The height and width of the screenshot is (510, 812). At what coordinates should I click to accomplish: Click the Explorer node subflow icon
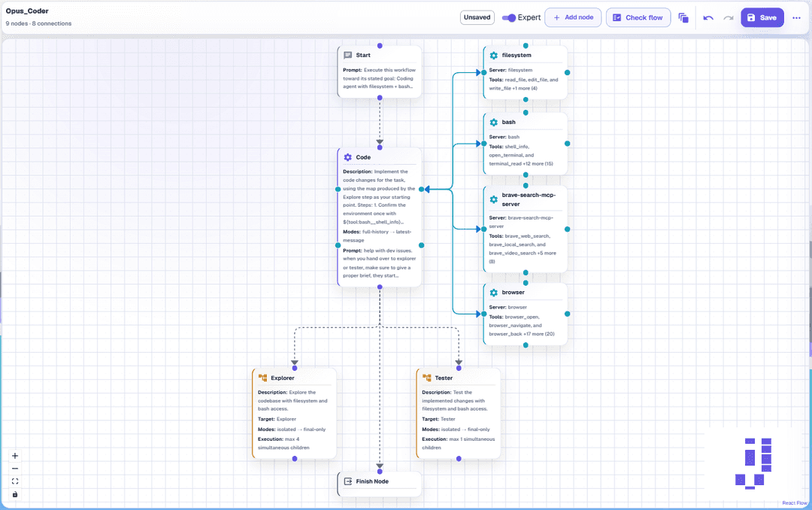(x=262, y=378)
